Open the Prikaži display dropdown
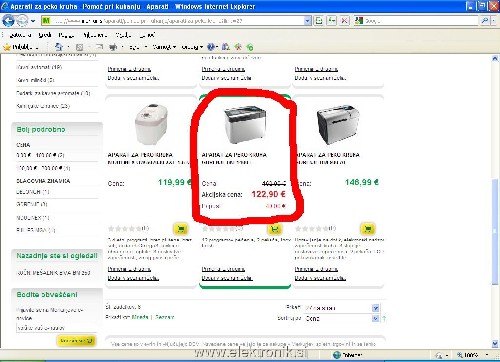The image size is (500, 362). pos(375,308)
